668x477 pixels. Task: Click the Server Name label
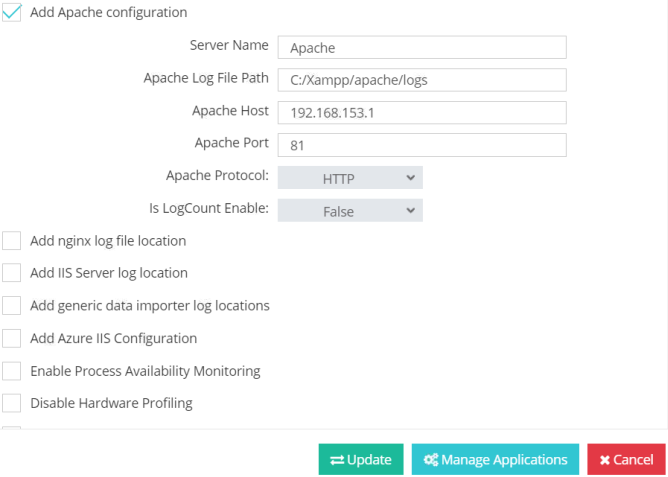pyautogui.click(x=229, y=45)
